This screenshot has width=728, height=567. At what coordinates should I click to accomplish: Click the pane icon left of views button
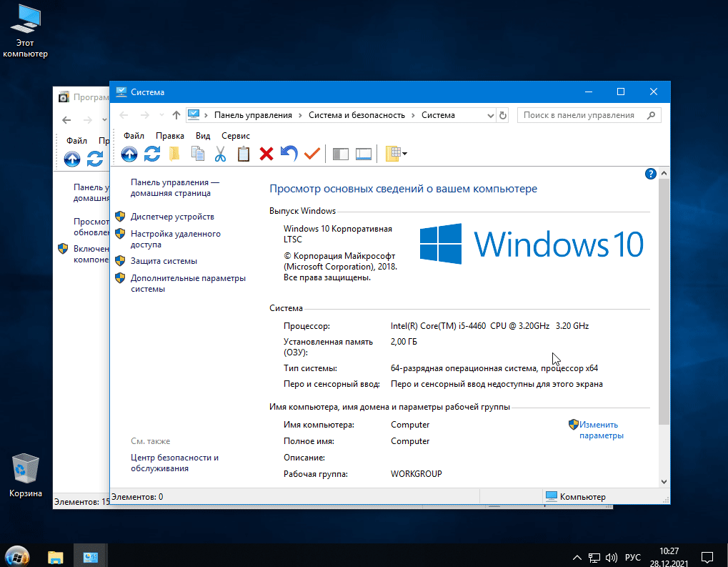364,154
